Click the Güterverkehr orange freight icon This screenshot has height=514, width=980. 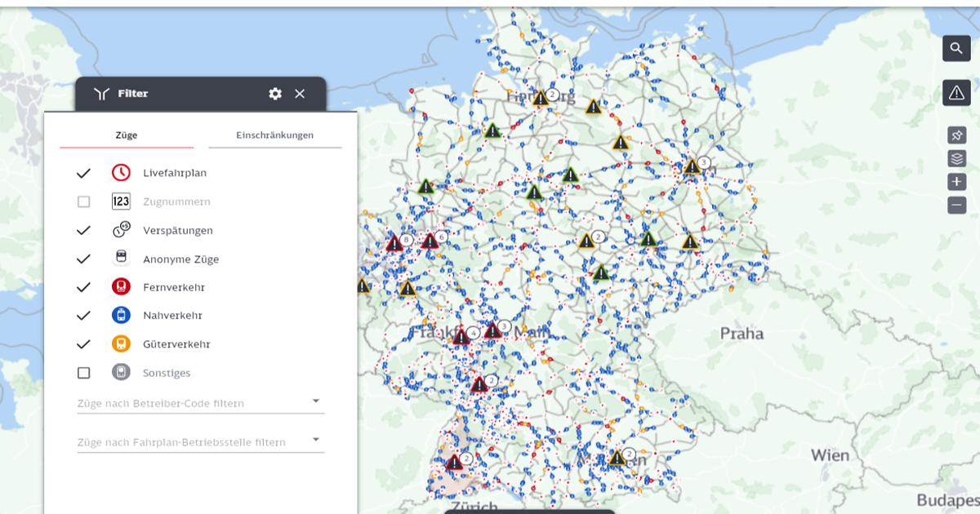[121, 343]
